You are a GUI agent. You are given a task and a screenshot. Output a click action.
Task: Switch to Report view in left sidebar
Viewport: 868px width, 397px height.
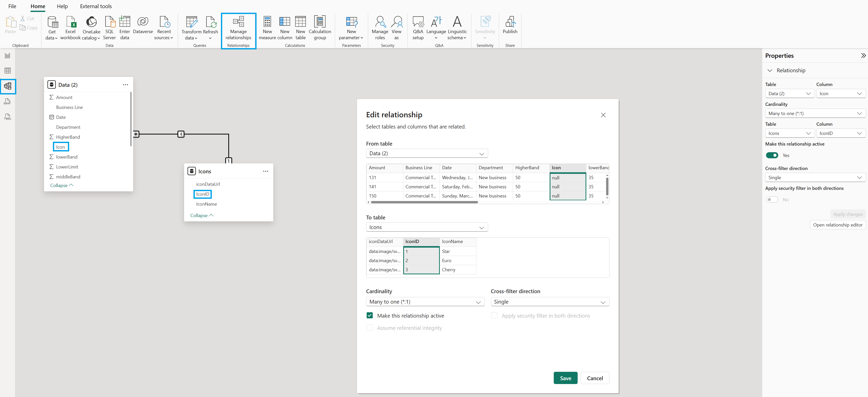tap(7, 56)
